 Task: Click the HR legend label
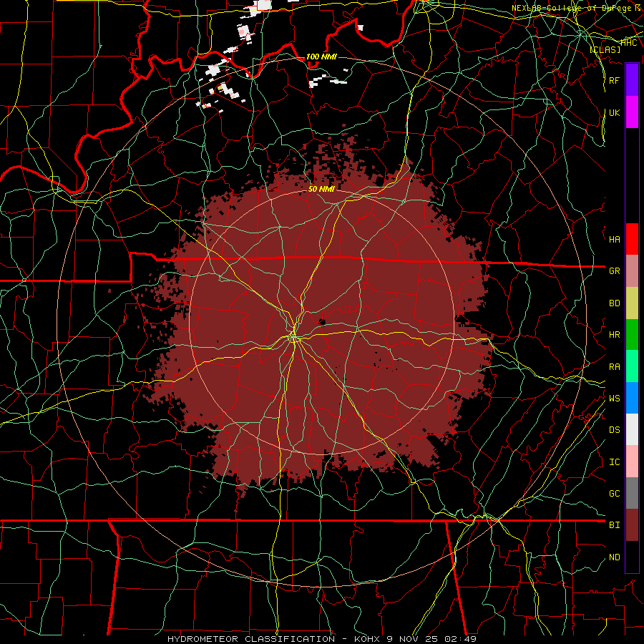click(615, 335)
